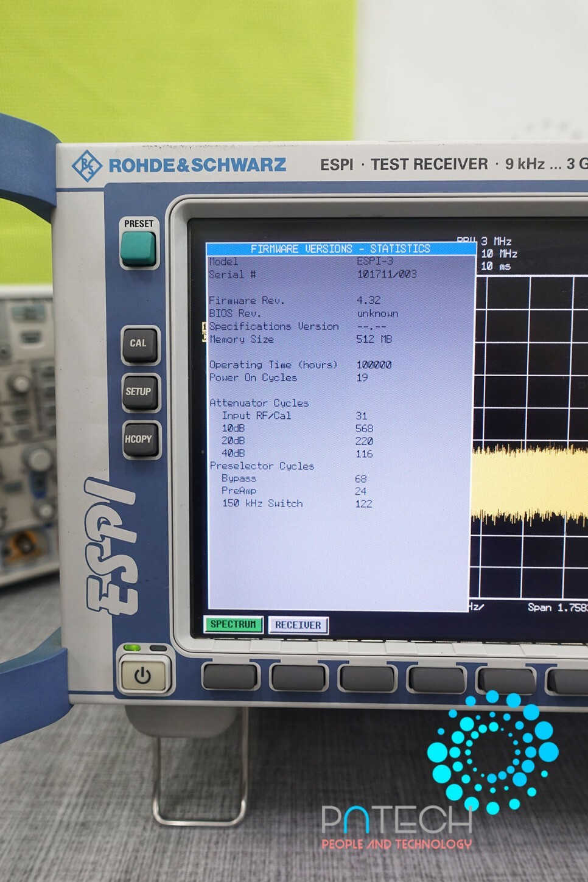Select the operating time value 100000
Image resolution: width=588 pixels, height=882 pixels.
(374, 365)
